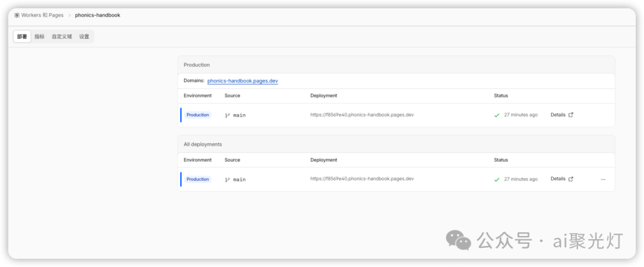Click the Production badge in All deployments
Image resolution: width=644 pixels, height=267 pixels.
coord(197,179)
